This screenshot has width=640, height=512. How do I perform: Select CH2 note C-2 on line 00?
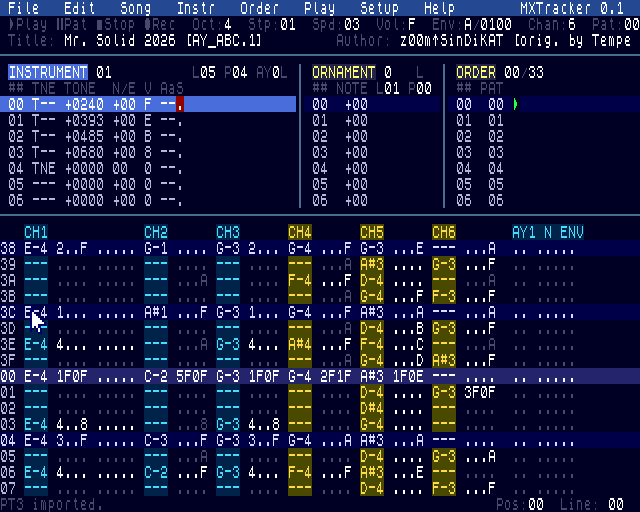(156, 376)
